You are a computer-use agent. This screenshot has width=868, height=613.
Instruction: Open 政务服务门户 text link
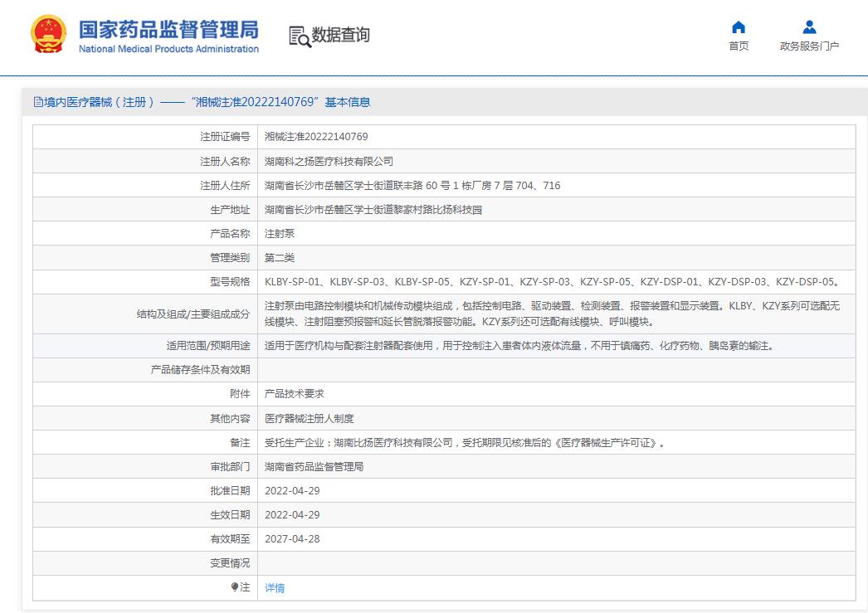[809, 46]
